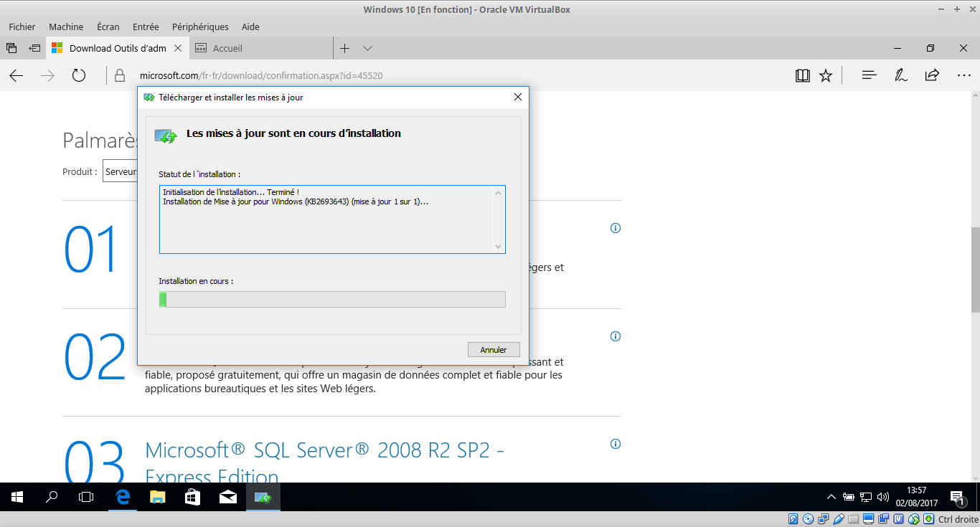The height and width of the screenshot is (527, 980).
Task: Open the Store taskbar icon
Action: (192, 497)
